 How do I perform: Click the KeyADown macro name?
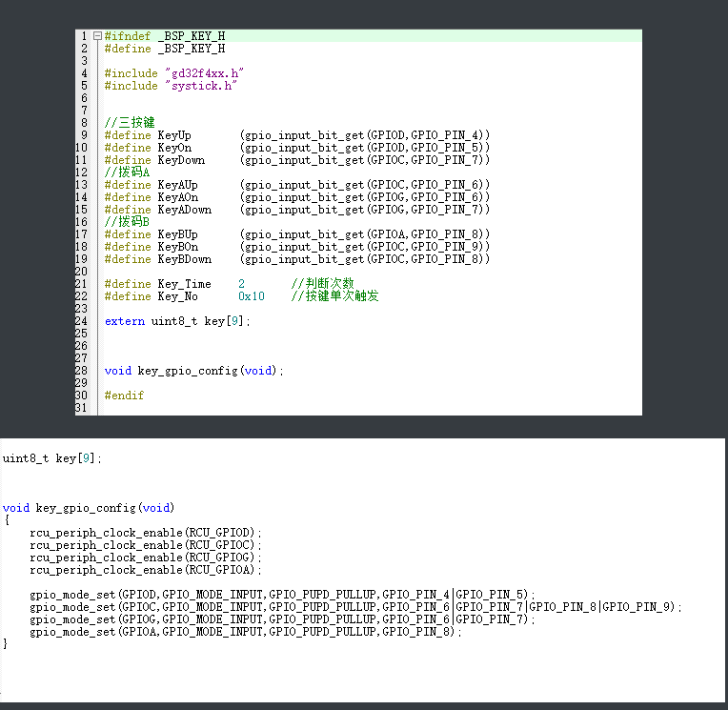[x=185, y=210]
